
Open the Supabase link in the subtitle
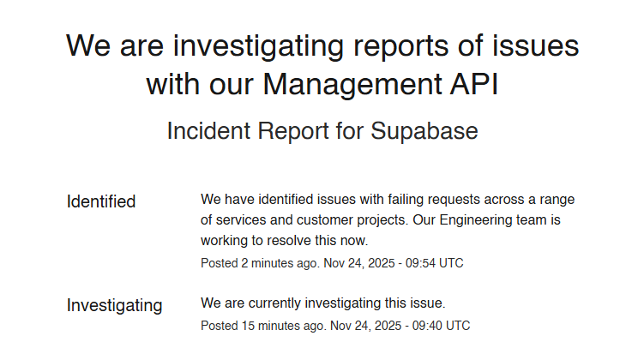[424, 131]
